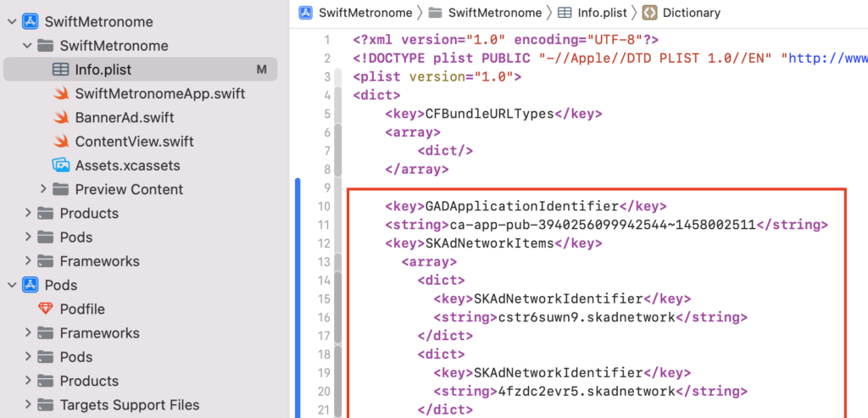Click the Info.plist icon in the breadcrumb
868x418 pixels.
tap(565, 13)
